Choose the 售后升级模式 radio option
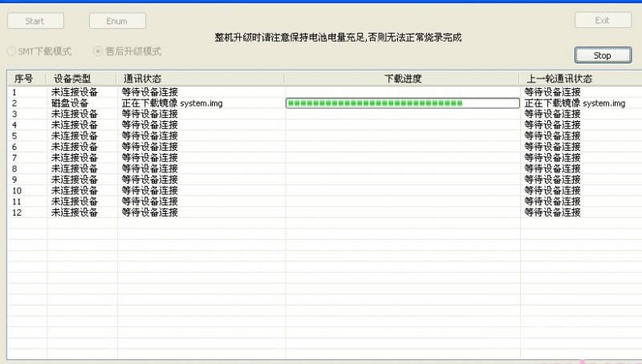The width and height of the screenshot is (642, 364). click(98, 51)
